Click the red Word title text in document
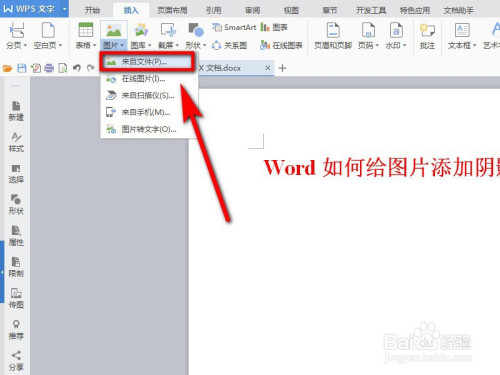This screenshot has height=375, width=500. 382,167
